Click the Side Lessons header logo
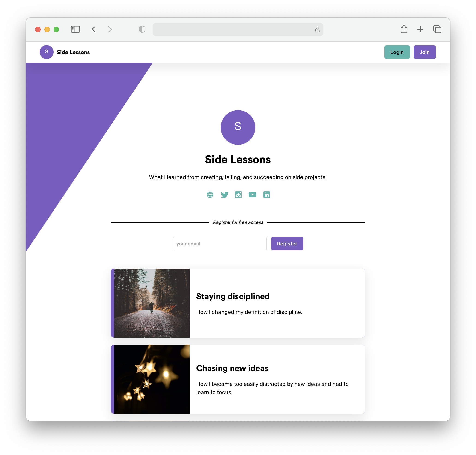The image size is (476, 455). 65,52
